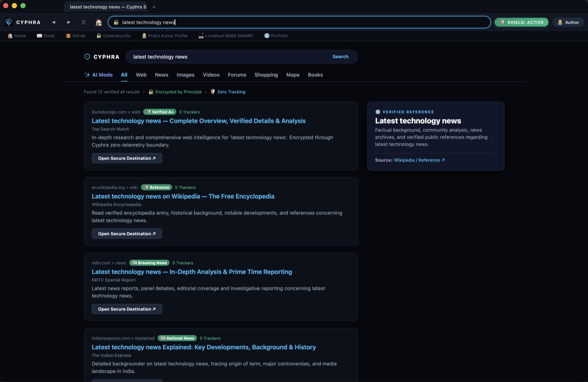Screen dimensions: 588x382
Task: Click the page search query field
Action: pos(228,57)
